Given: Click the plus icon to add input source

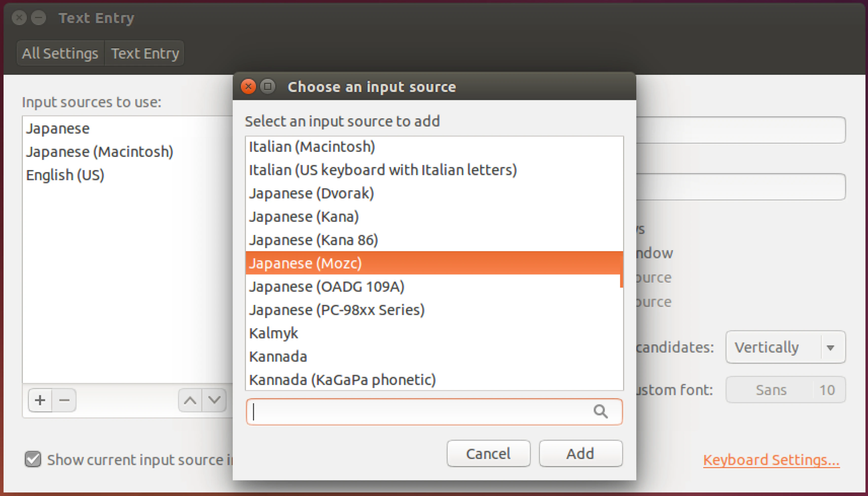Looking at the screenshot, I should (40, 400).
